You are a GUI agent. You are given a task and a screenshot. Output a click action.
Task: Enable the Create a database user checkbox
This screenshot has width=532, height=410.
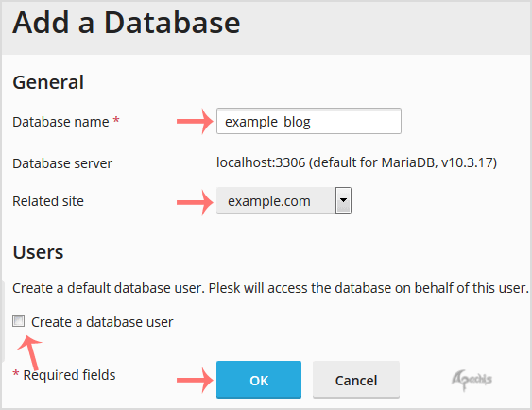coord(18,321)
